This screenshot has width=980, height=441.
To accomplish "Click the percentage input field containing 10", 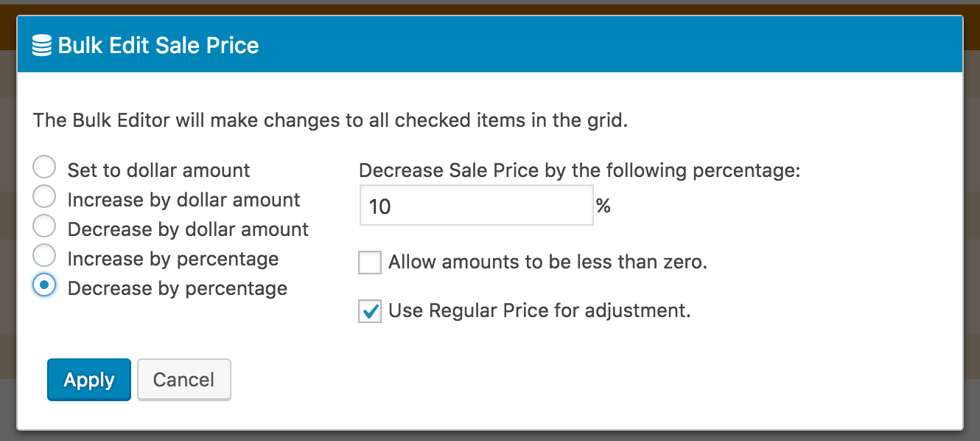I will [x=476, y=206].
